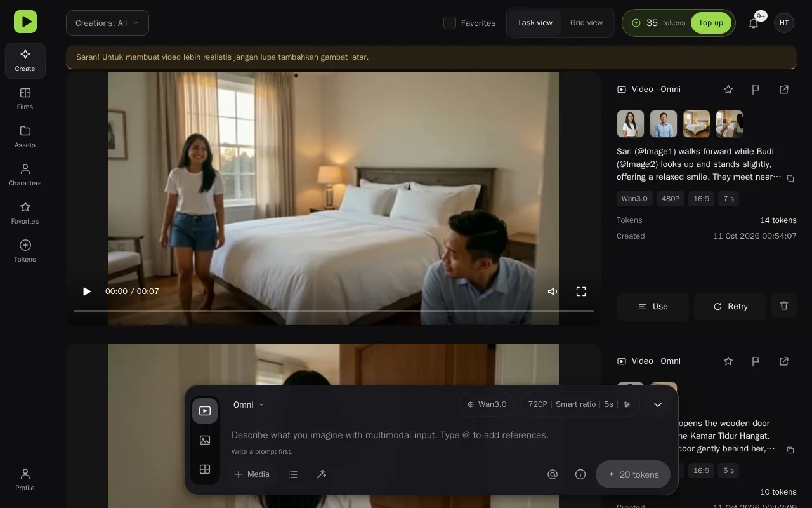Viewport: 812px width, 508px height.
Task: Open 720P Smart ratio 5s settings
Action: tap(579, 404)
